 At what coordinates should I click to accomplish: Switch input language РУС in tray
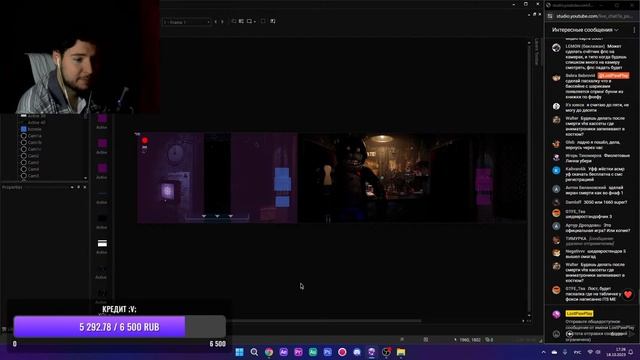point(578,352)
